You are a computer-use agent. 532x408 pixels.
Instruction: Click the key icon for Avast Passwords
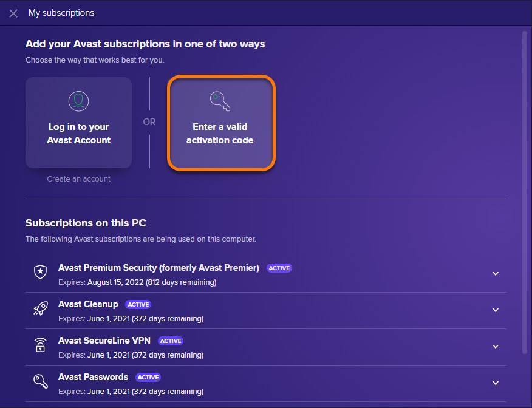(x=40, y=382)
